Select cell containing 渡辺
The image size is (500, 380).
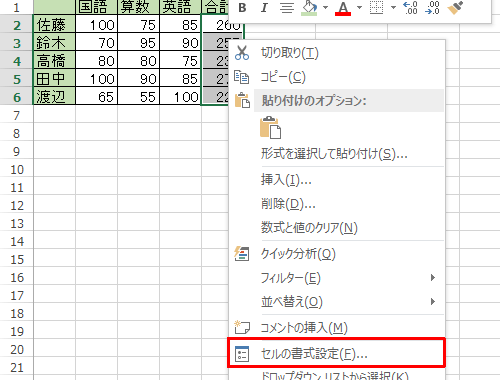pos(55,96)
